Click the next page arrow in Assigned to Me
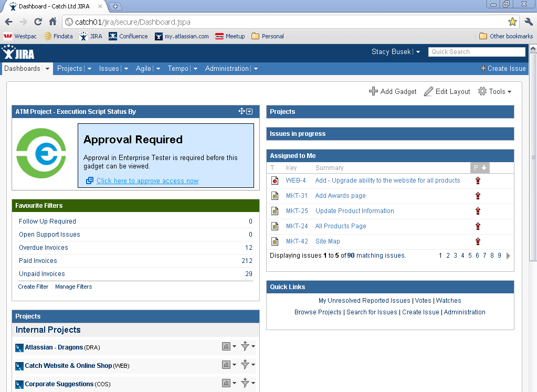 tap(508, 256)
